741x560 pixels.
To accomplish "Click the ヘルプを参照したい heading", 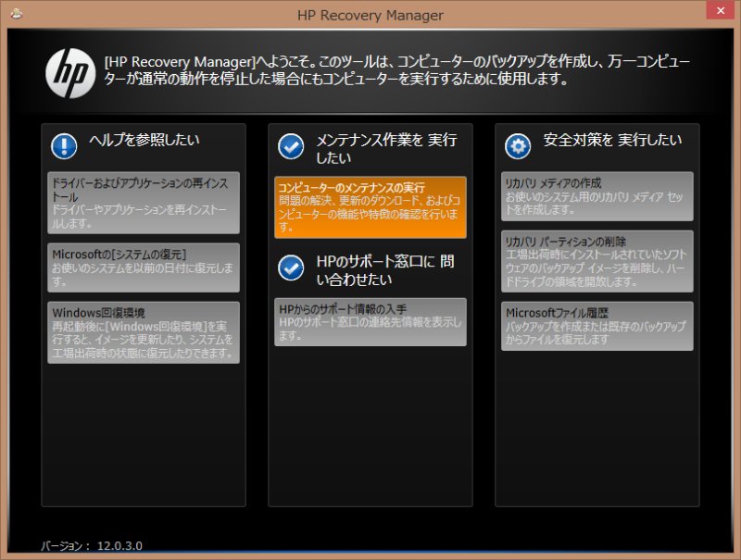I will [144, 140].
